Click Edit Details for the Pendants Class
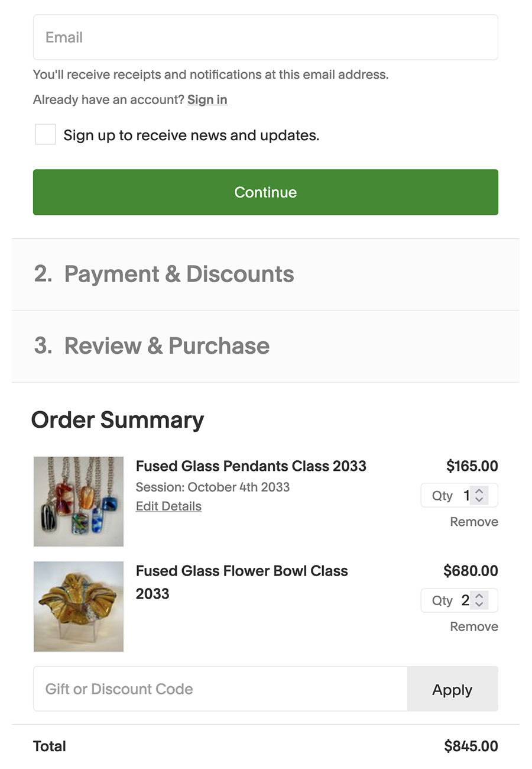 point(168,506)
